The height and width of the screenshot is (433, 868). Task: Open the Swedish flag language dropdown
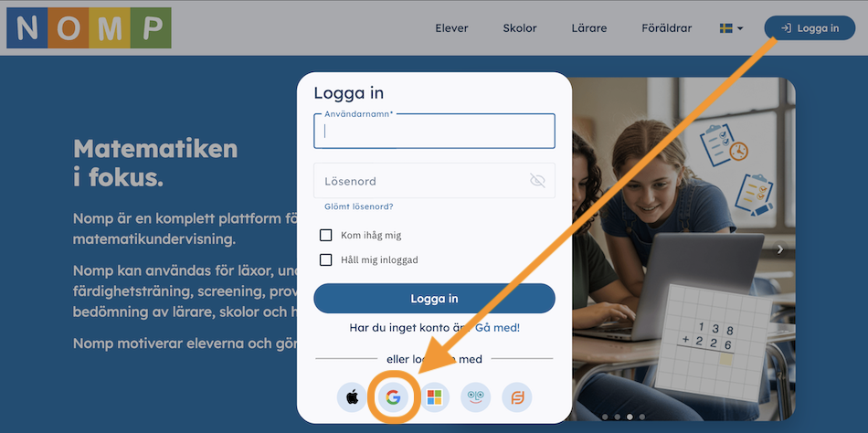(731, 28)
